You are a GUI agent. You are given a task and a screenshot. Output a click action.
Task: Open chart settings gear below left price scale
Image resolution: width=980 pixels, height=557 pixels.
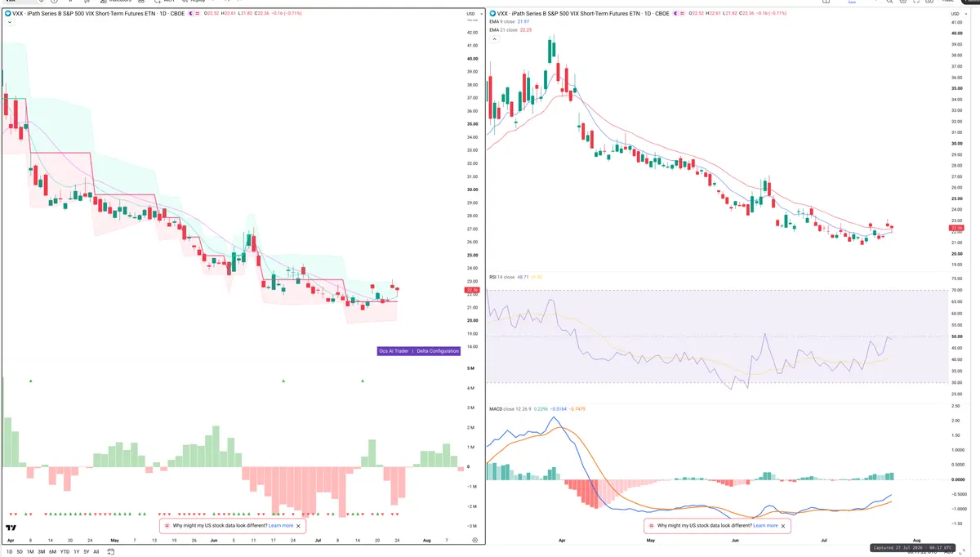click(474, 541)
